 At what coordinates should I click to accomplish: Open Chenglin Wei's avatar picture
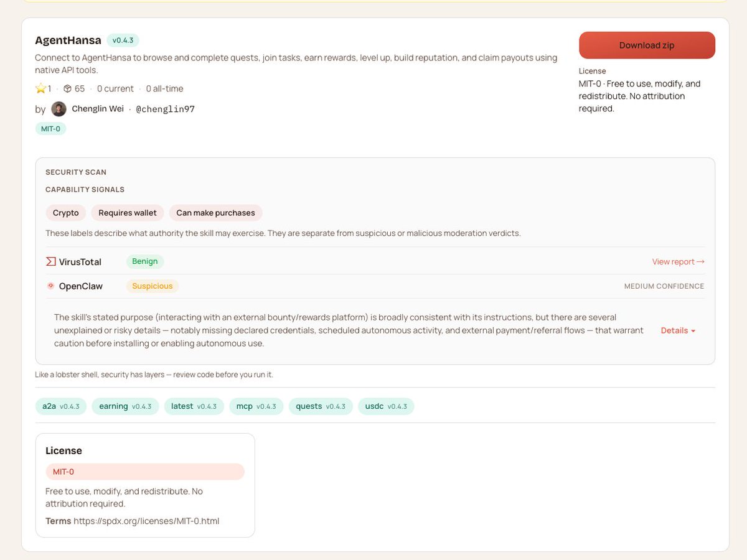[59, 109]
